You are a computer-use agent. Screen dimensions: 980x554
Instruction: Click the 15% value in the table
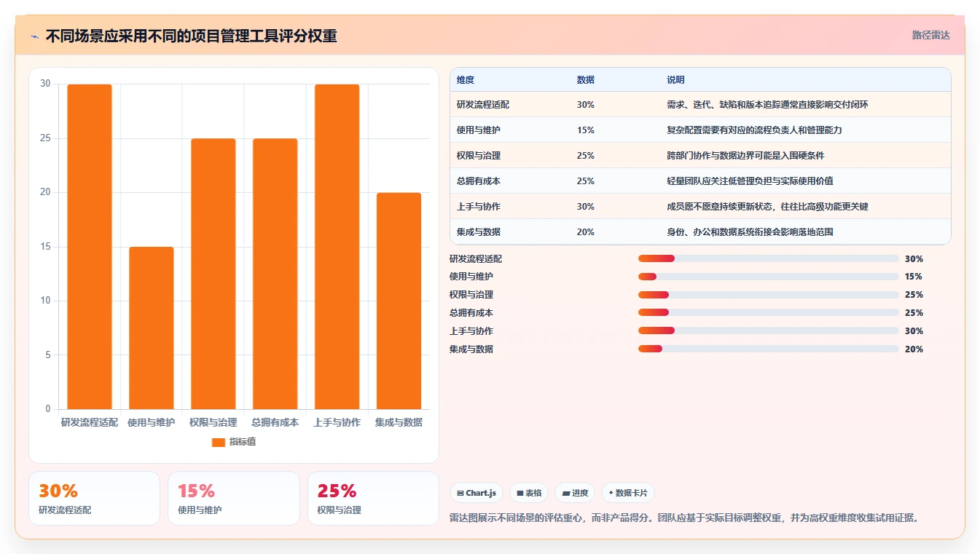[x=586, y=130]
